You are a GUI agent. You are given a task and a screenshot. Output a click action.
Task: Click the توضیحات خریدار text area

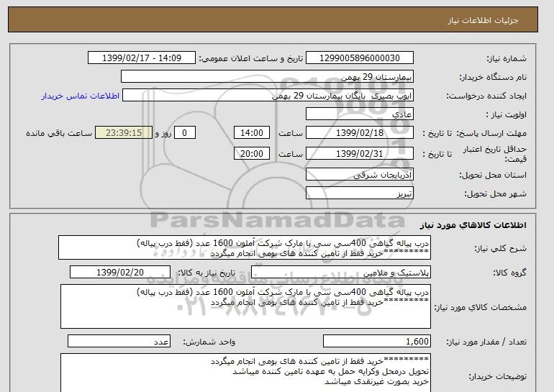(245, 373)
